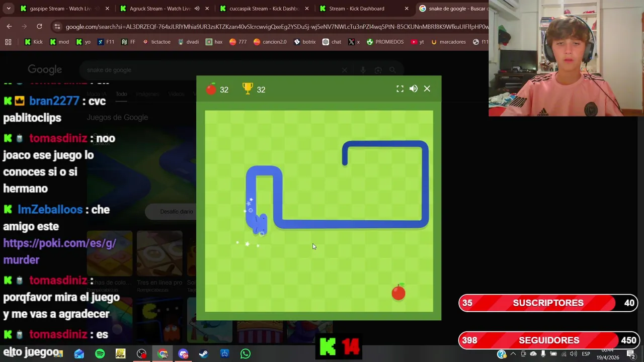Image resolution: width=644 pixels, height=362 pixels.
Task: Open the hax bookmark
Action: [x=214, y=42]
